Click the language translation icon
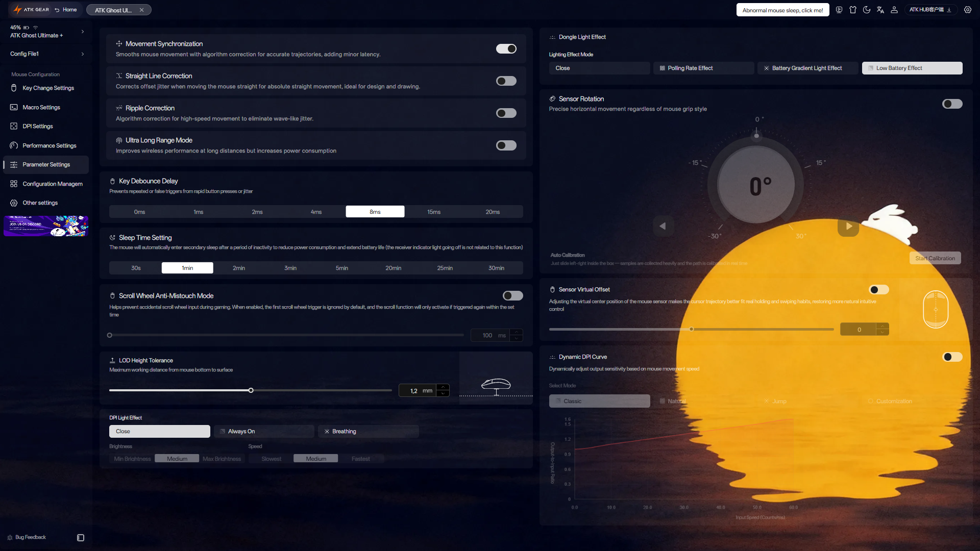 [x=880, y=10]
